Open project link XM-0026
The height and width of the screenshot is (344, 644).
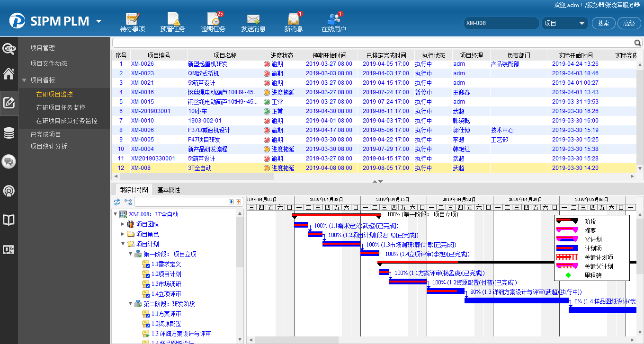(142, 64)
